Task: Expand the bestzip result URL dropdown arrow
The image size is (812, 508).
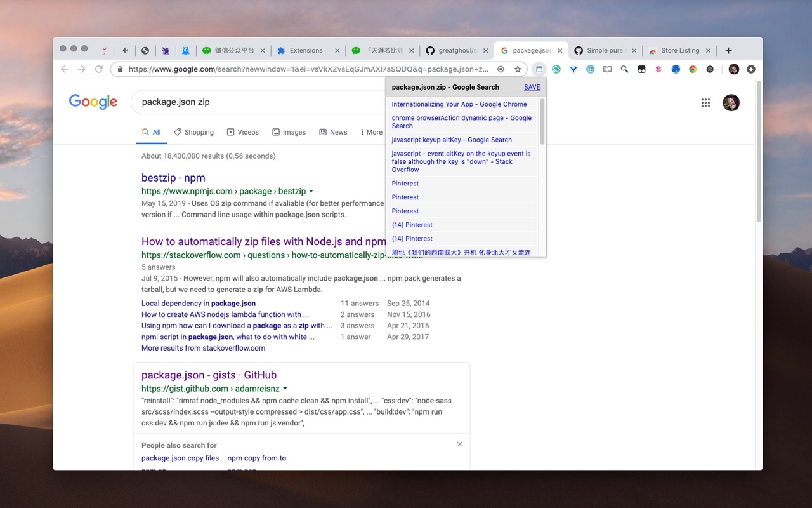Action: click(x=311, y=191)
